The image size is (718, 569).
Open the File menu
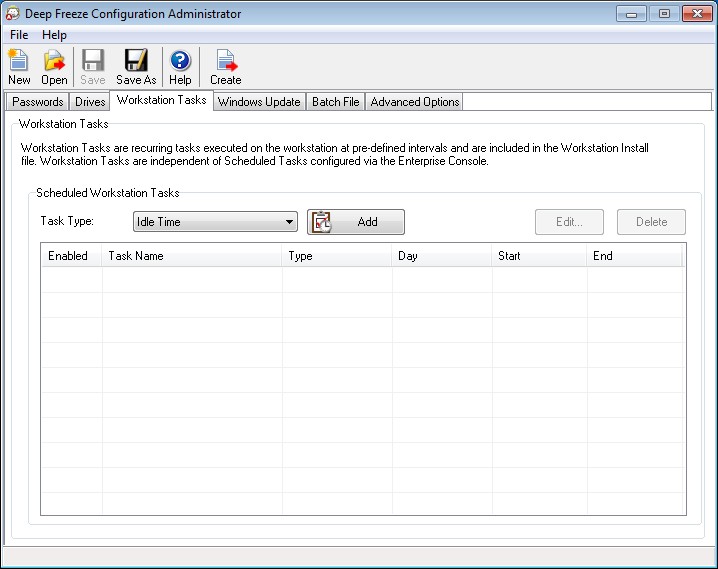(x=19, y=35)
